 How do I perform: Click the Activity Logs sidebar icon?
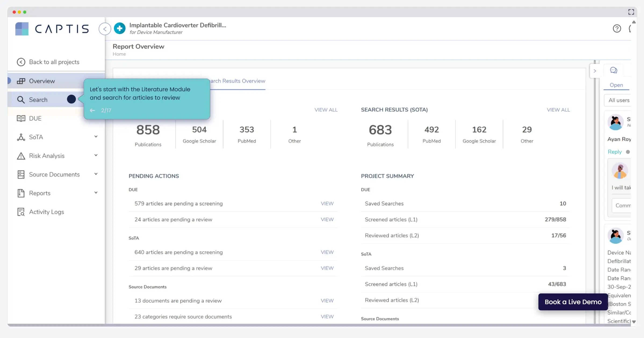pyautogui.click(x=21, y=212)
